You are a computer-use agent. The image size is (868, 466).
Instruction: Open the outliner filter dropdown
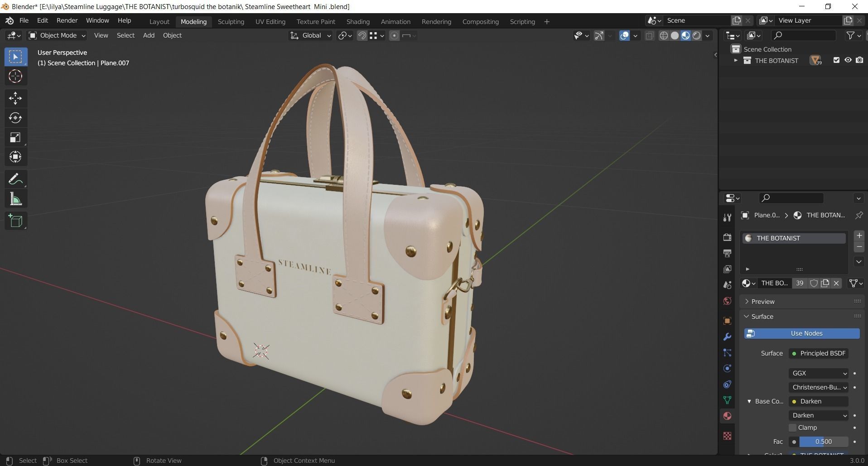tap(854, 35)
